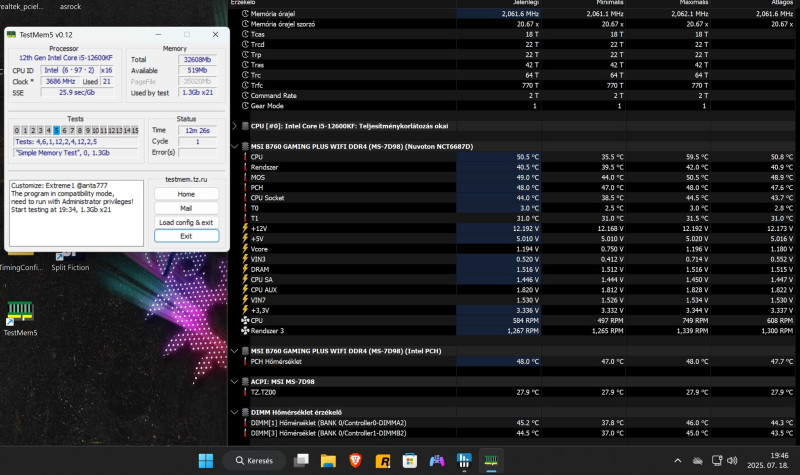Click Load config & exit button
The width and height of the screenshot is (800, 475).
click(186, 222)
